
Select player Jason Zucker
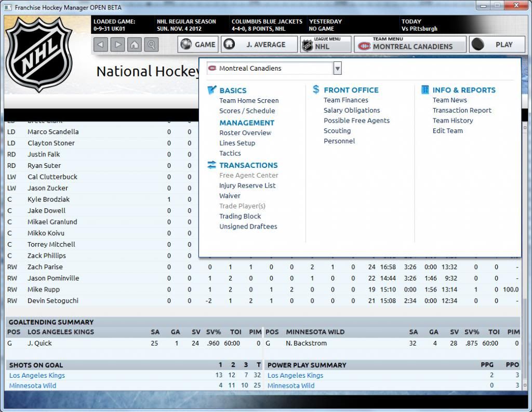click(x=47, y=188)
